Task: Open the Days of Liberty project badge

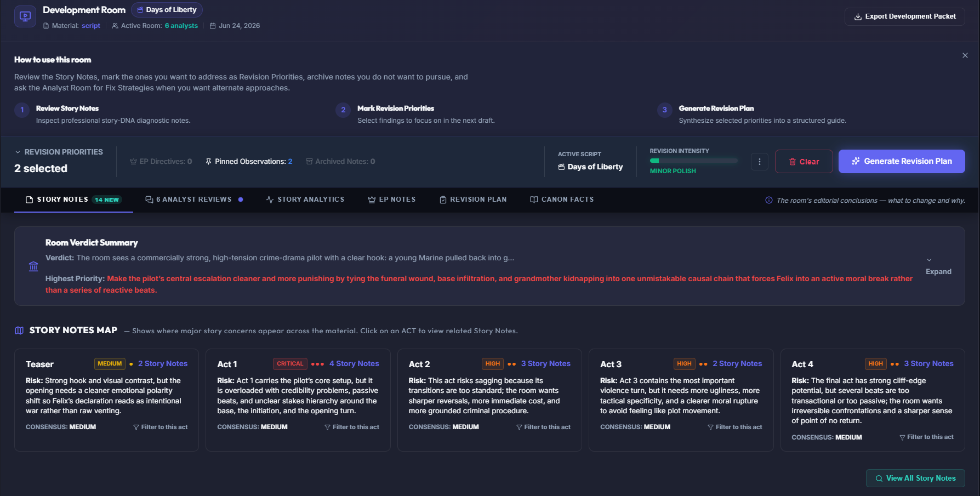Action: pos(167,10)
